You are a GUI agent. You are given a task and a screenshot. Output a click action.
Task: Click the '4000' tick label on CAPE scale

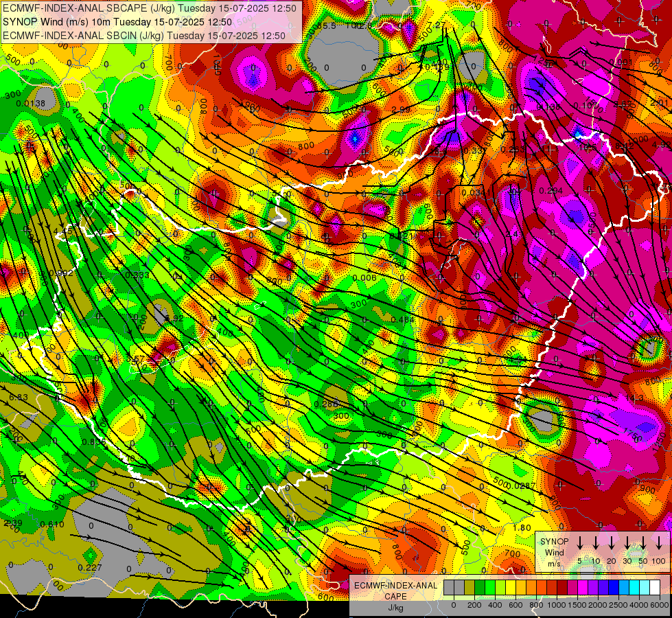[x=639, y=605]
